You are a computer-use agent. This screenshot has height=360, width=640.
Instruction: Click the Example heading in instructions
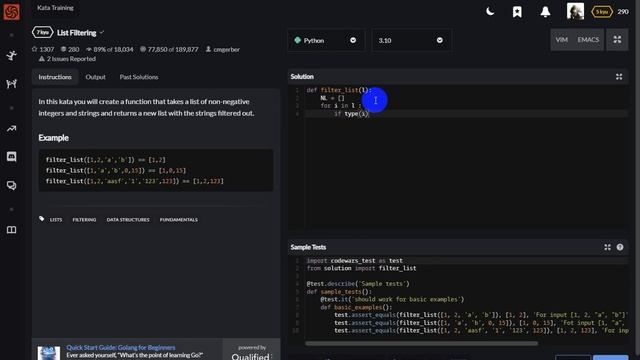point(53,138)
